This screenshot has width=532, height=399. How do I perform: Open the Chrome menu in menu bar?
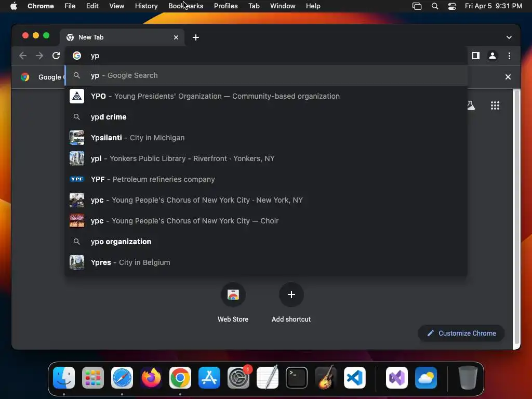pos(41,6)
